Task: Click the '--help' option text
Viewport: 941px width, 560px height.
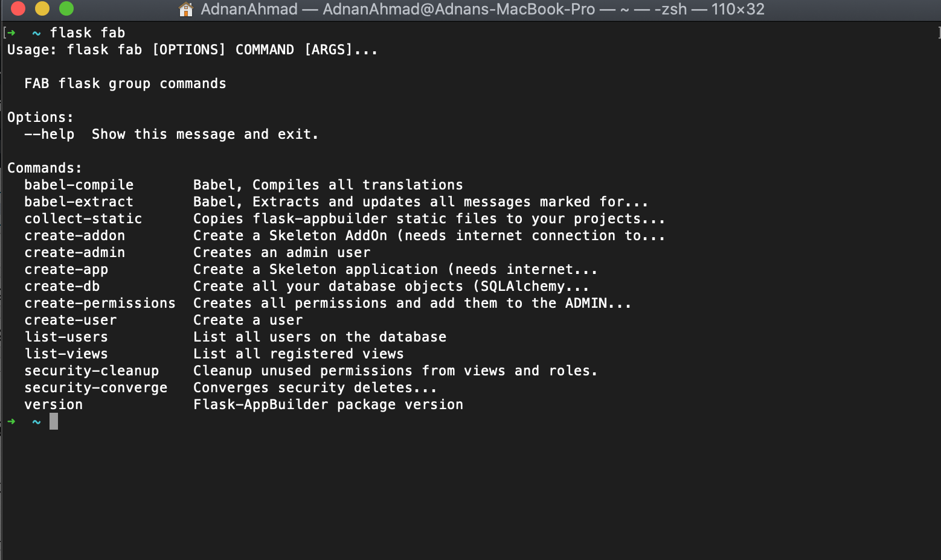Action: [x=50, y=134]
